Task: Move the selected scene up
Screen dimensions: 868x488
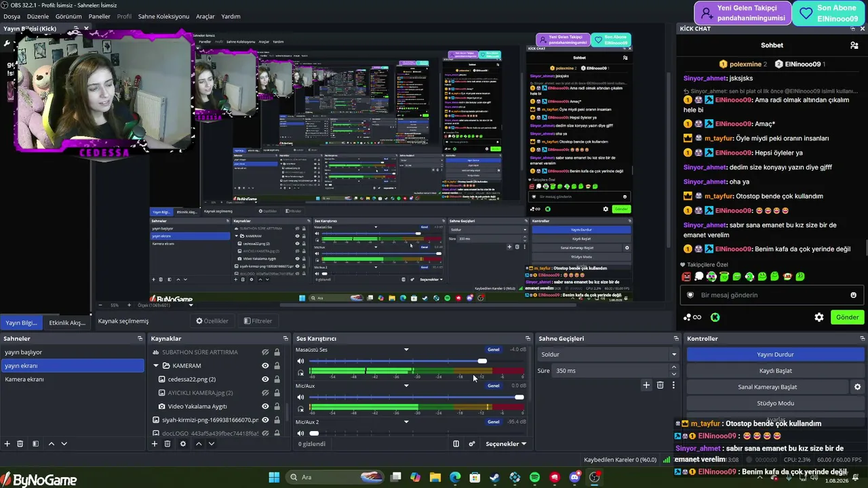Action: click(51, 444)
